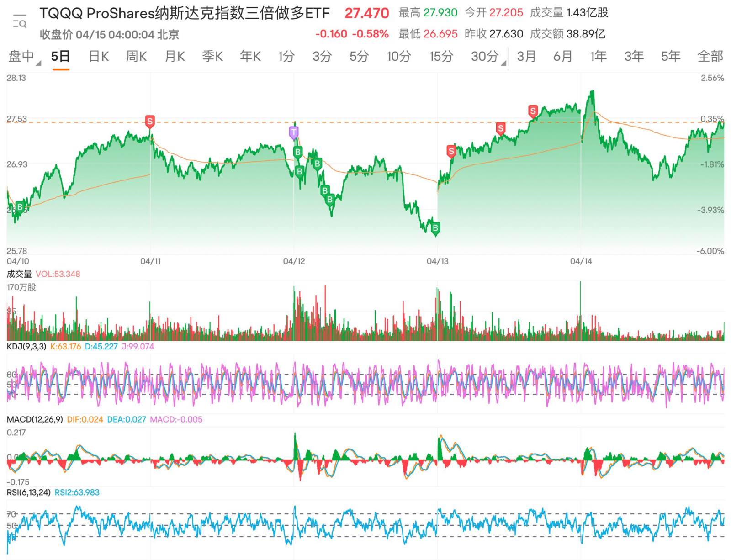Show the 3年 range
This screenshot has height=560, width=731.
[x=634, y=56]
